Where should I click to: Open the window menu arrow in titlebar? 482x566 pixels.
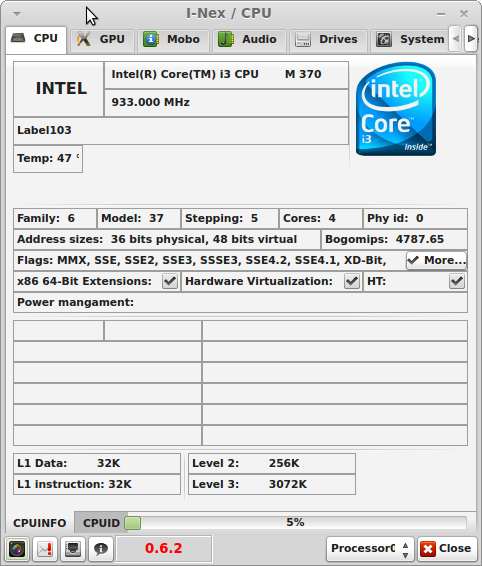tap(17, 14)
